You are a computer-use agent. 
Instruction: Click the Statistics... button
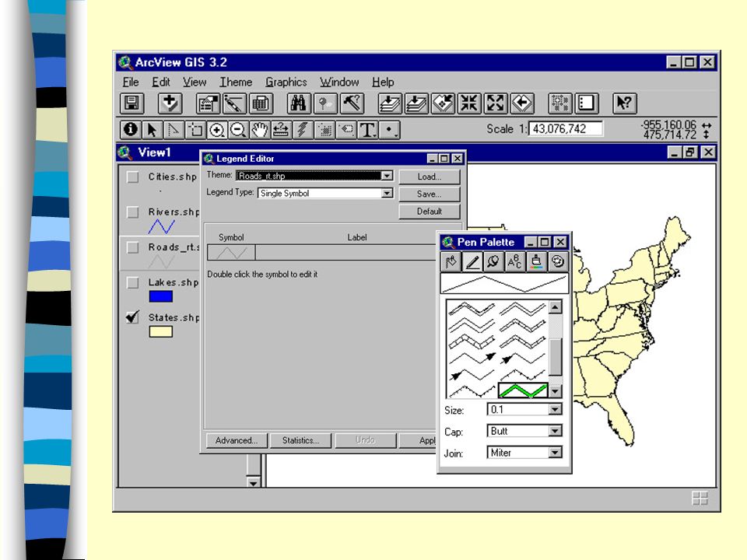[x=300, y=440]
